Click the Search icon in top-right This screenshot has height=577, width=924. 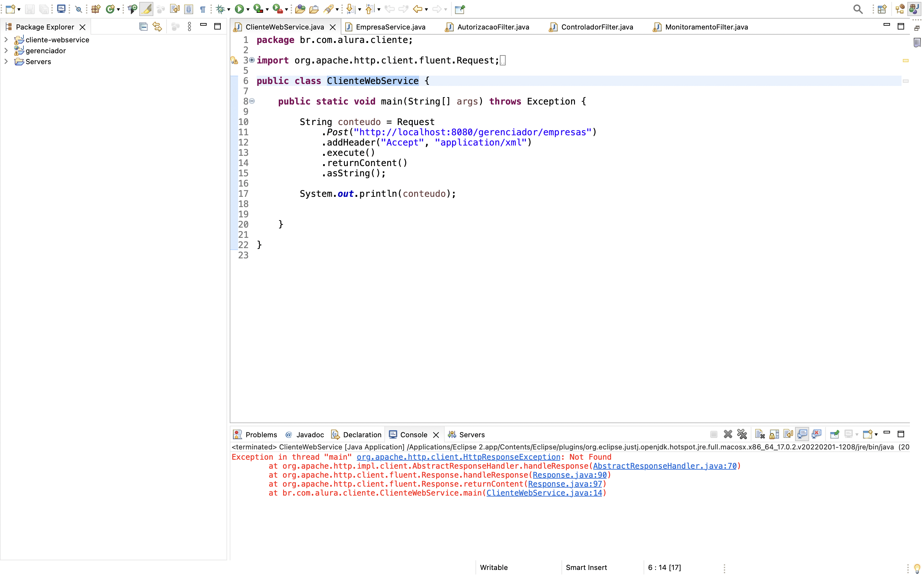[x=858, y=9]
